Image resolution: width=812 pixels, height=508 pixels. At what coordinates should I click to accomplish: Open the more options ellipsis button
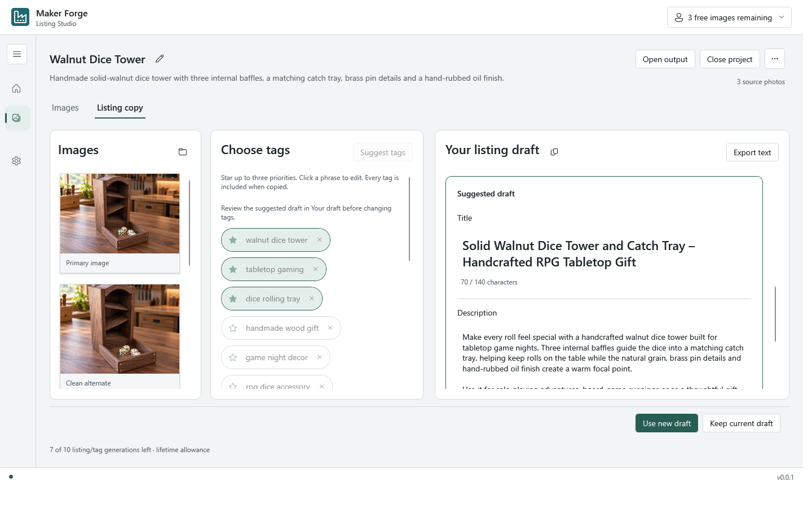[x=775, y=59]
